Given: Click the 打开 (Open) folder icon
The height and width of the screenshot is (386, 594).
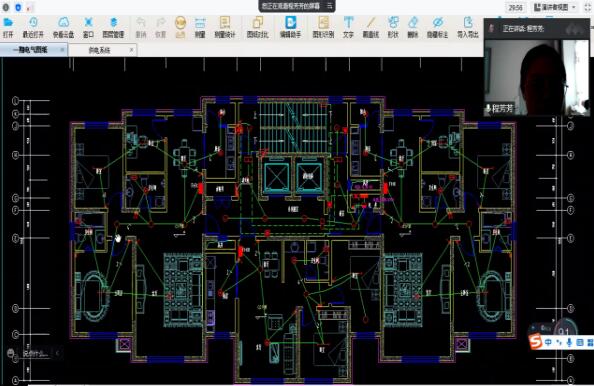Looking at the screenshot, I should pyautogui.click(x=8, y=22).
